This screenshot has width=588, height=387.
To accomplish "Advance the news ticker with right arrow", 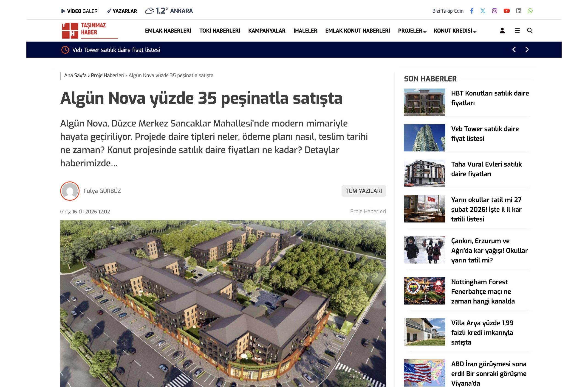I will (527, 50).
